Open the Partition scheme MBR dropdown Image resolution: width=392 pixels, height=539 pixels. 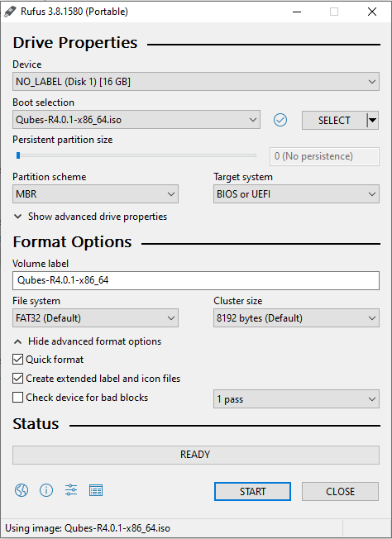[95, 194]
